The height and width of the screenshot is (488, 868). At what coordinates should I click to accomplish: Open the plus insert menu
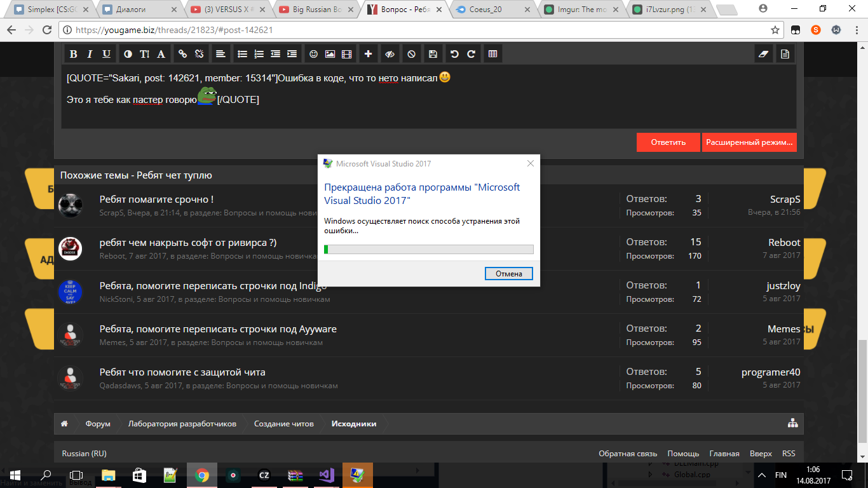[x=368, y=54]
